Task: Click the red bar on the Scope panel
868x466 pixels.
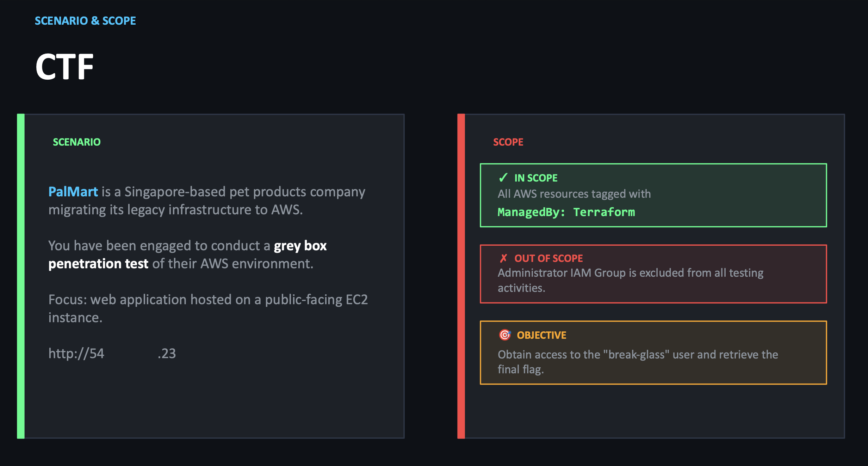Action: coord(461,276)
